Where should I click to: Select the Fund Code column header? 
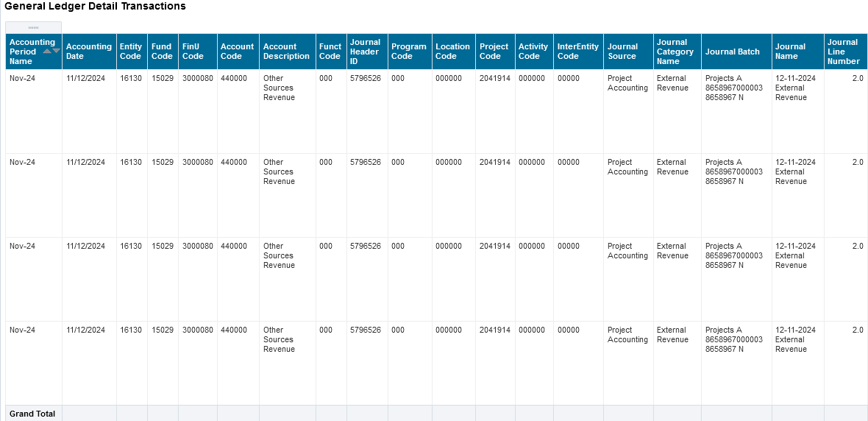pyautogui.click(x=162, y=52)
